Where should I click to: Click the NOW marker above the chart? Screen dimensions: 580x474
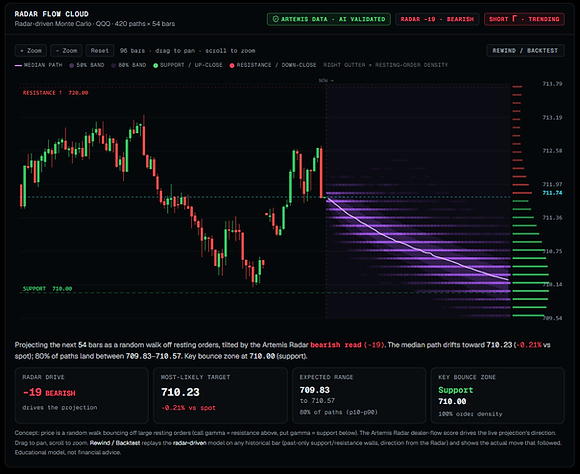pos(326,80)
